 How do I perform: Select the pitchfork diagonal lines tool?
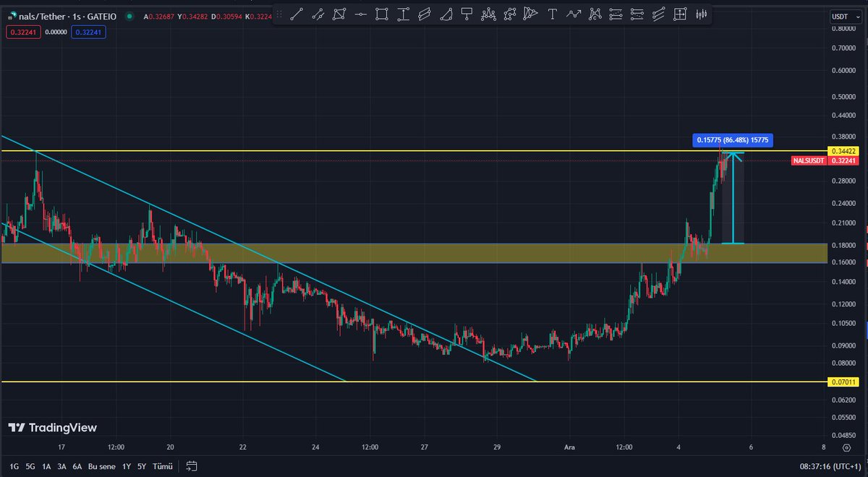click(658, 14)
